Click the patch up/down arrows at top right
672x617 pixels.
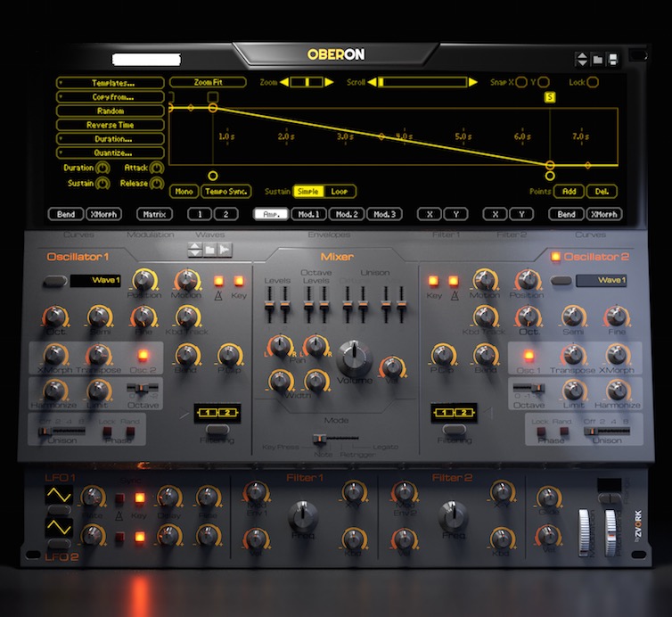tap(582, 59)
